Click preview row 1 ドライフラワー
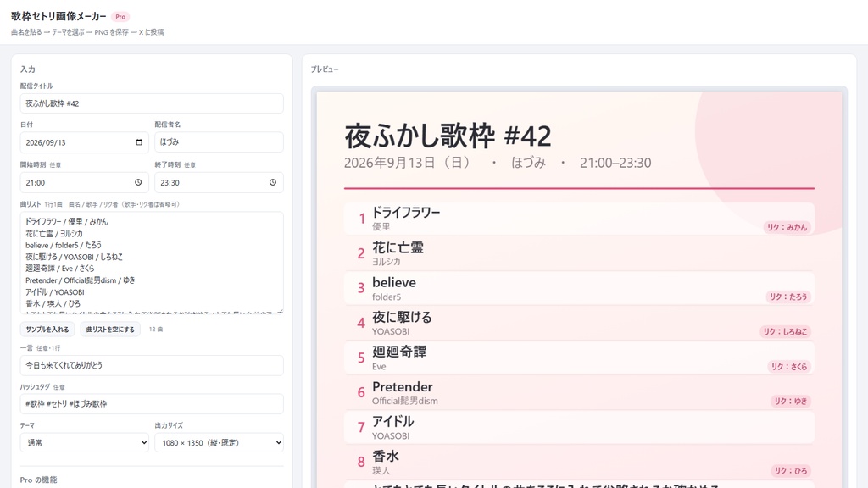The image size is (868, 488). (579, 219)
